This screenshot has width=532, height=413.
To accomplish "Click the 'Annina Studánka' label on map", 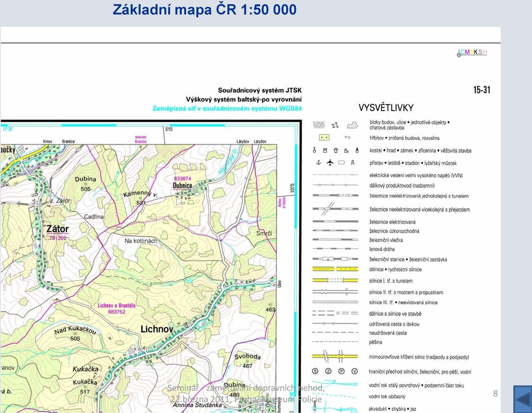I will (x=197, y=405).
